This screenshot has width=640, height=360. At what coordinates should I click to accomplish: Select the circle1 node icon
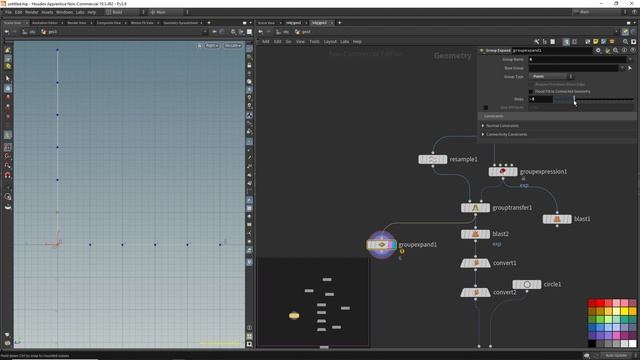coord(527,284)
